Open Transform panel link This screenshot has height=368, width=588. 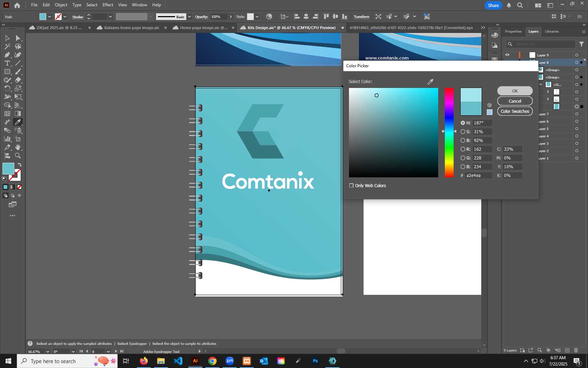click(x=361, y=16)
